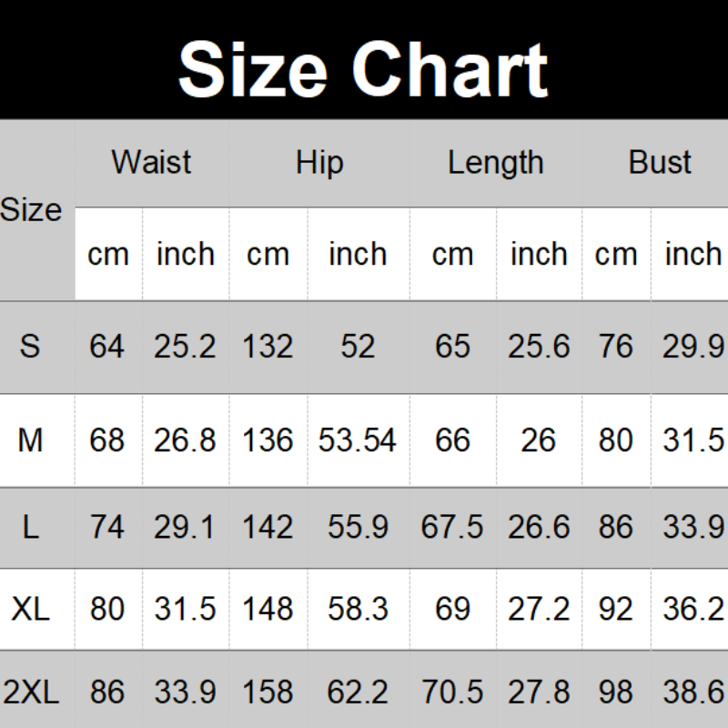The width and height of the screenshot is (728, 728).
Task: Select the Hip column header
Action: (x=319, y=163)
